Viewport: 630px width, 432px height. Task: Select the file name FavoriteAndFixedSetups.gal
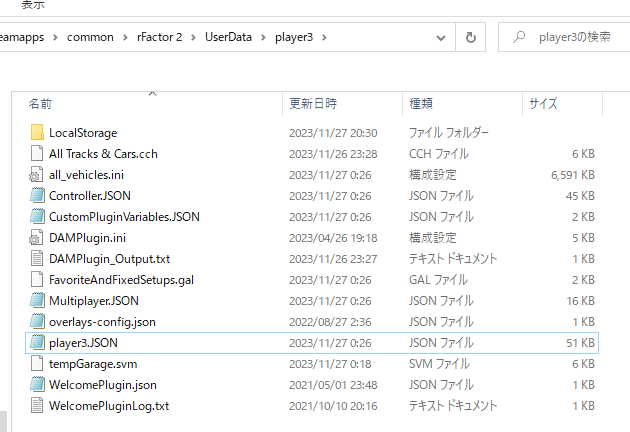(121, 280)
